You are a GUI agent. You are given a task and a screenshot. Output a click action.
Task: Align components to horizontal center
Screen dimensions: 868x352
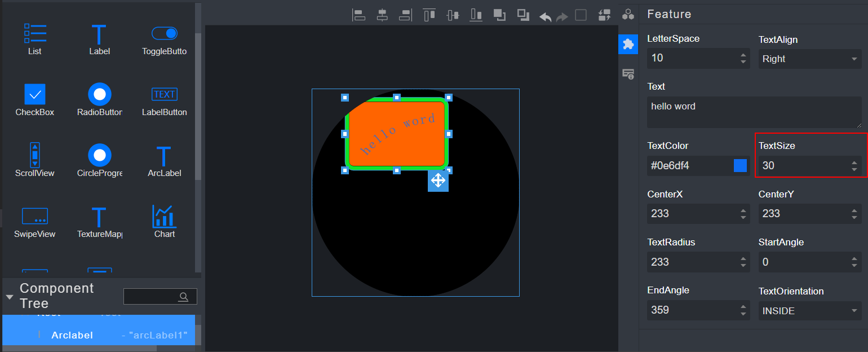(382, 15)
